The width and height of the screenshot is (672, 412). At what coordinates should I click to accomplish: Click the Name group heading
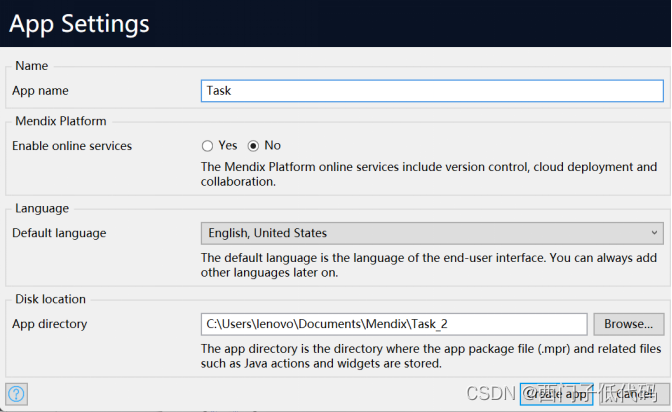(x=32, y=66)
